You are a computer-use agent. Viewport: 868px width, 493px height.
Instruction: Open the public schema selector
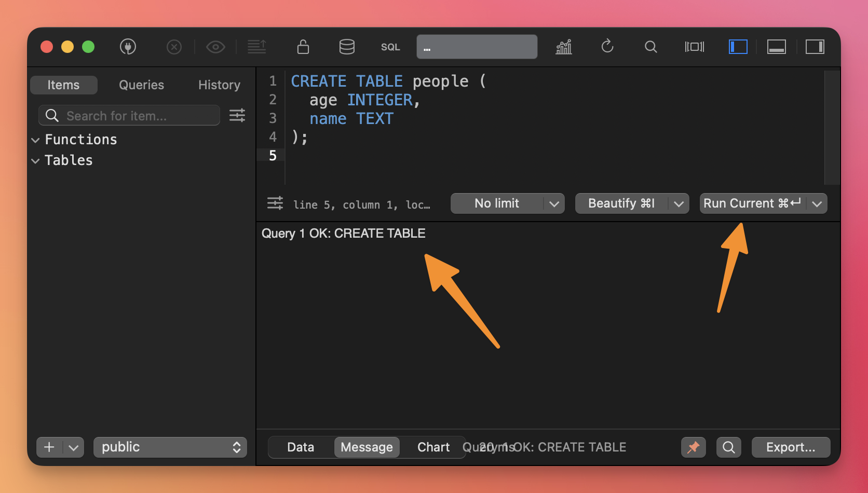170,447
